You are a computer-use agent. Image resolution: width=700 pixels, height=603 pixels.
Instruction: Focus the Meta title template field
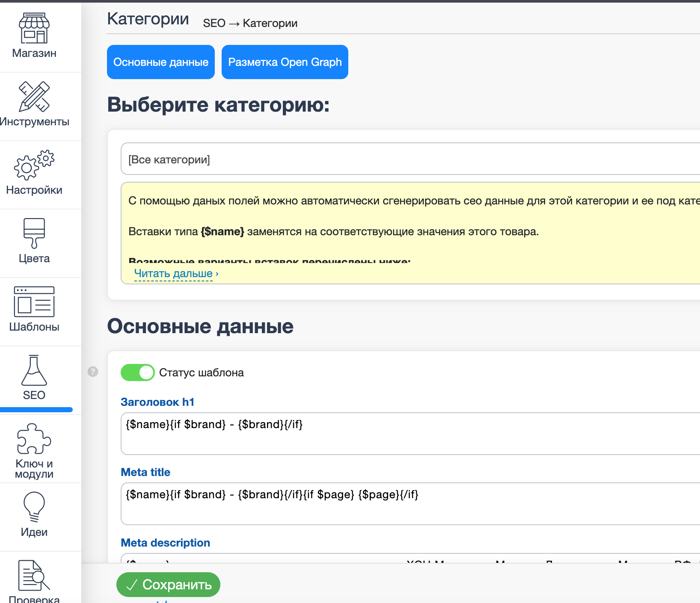click(410, 504)
